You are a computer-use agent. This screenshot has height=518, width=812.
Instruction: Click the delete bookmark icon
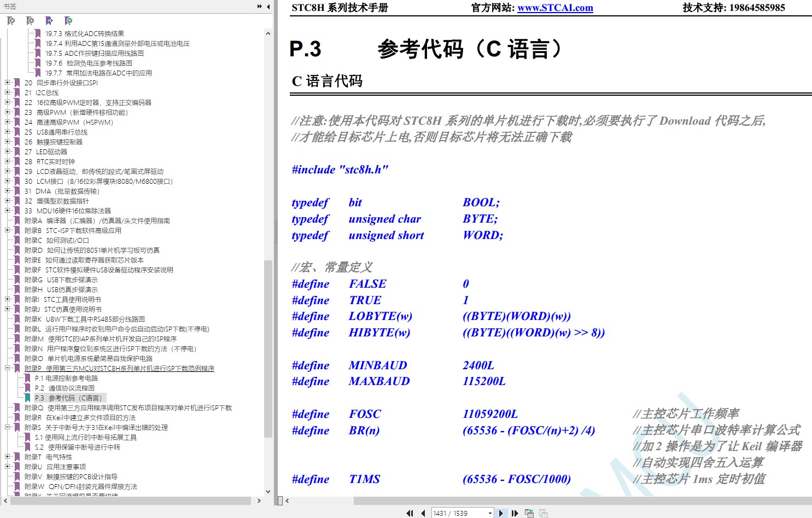(x=11, y=21)
